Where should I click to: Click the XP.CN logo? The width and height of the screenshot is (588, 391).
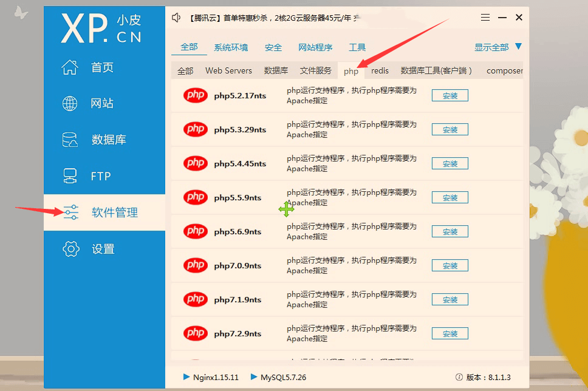[101, 29]
